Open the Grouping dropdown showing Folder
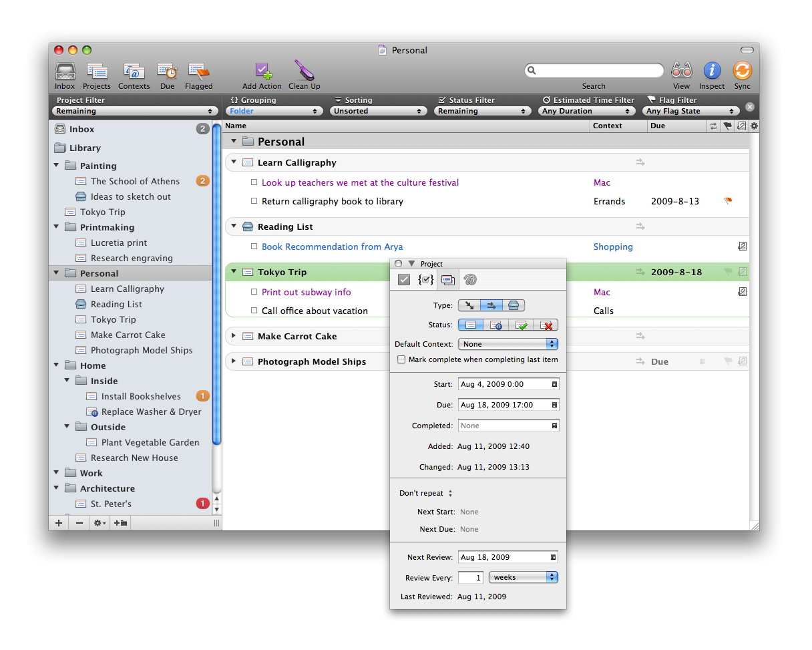This screenshot has height=650, width=812. [275, 112]
